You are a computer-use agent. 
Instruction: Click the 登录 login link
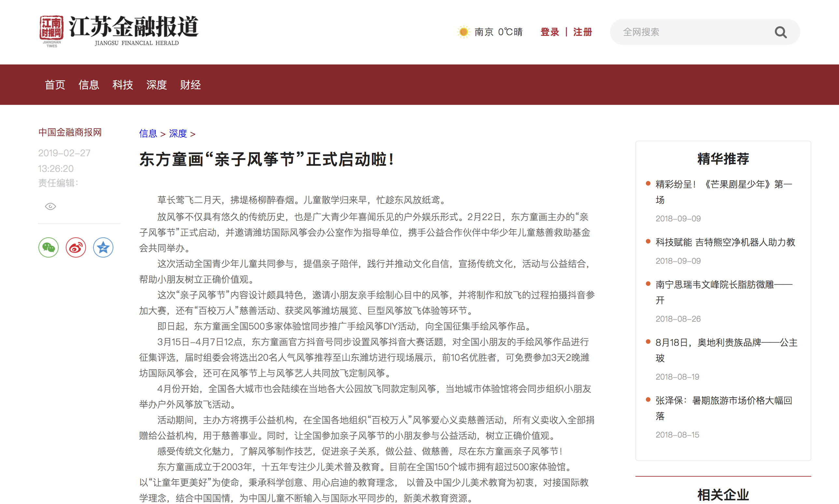(x=549, y=32)
